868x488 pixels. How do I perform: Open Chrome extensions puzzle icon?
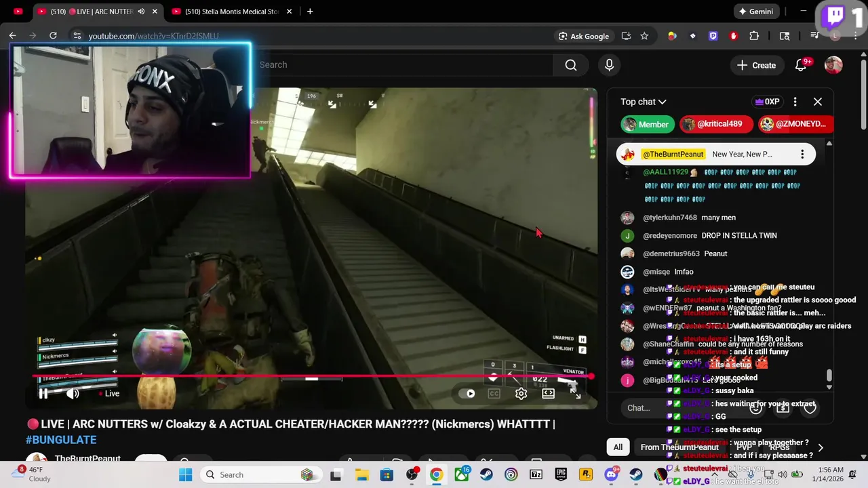tap(754, 36)
